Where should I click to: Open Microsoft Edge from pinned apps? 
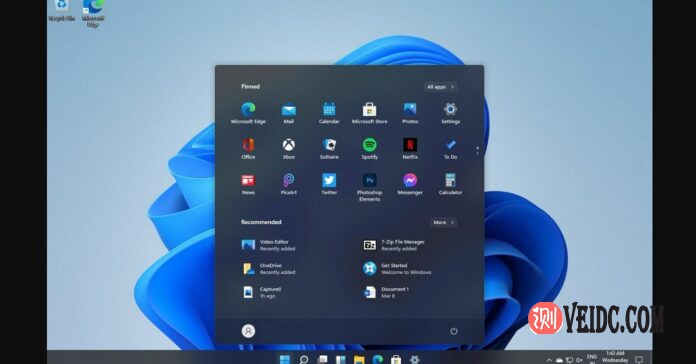(x=248, y=113)
